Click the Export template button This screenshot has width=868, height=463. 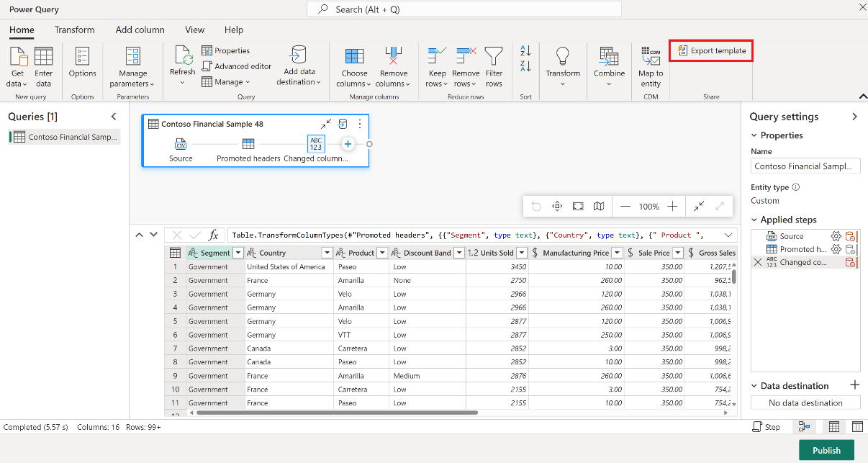(x=711, y=50)
